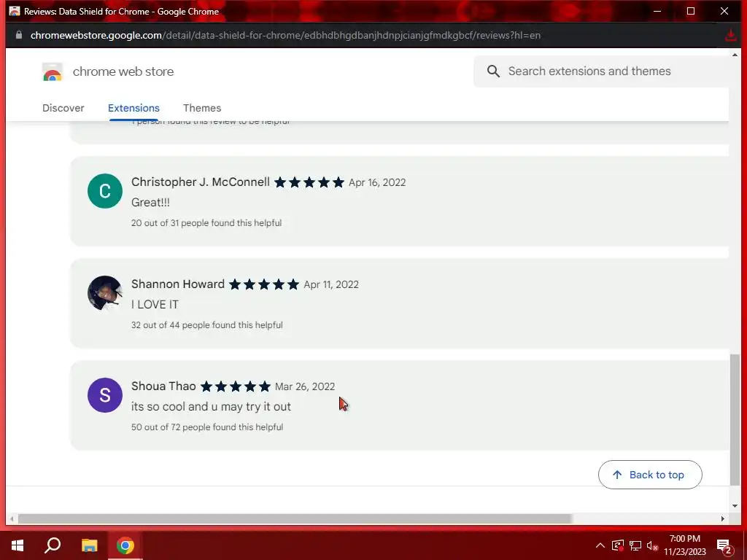Click the reviewer name Shannon Howard
The height and width of the screenshot is (560, 747).
coord(178,284)
